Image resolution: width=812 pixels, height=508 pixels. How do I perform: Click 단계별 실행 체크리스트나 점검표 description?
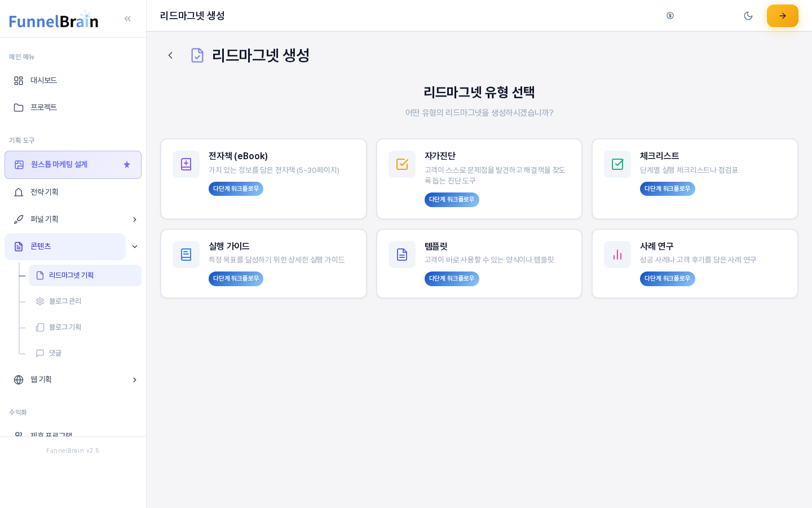[689, 170]
